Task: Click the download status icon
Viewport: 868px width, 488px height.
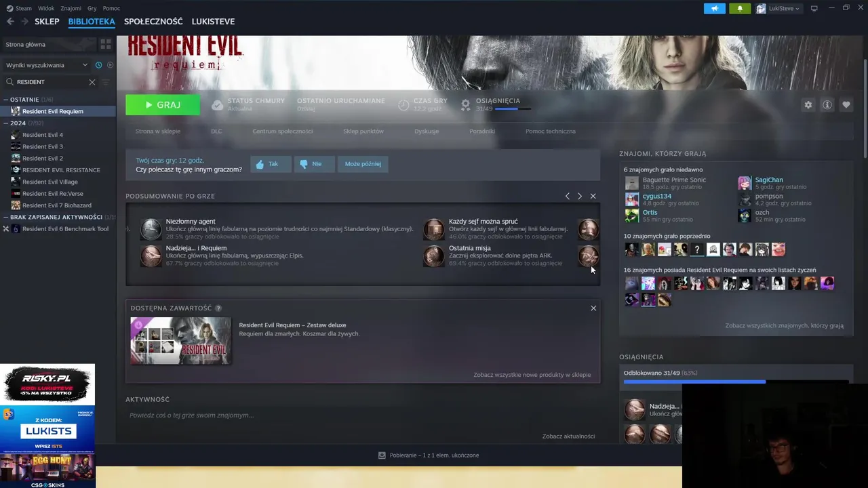Action: coord(382,455)
